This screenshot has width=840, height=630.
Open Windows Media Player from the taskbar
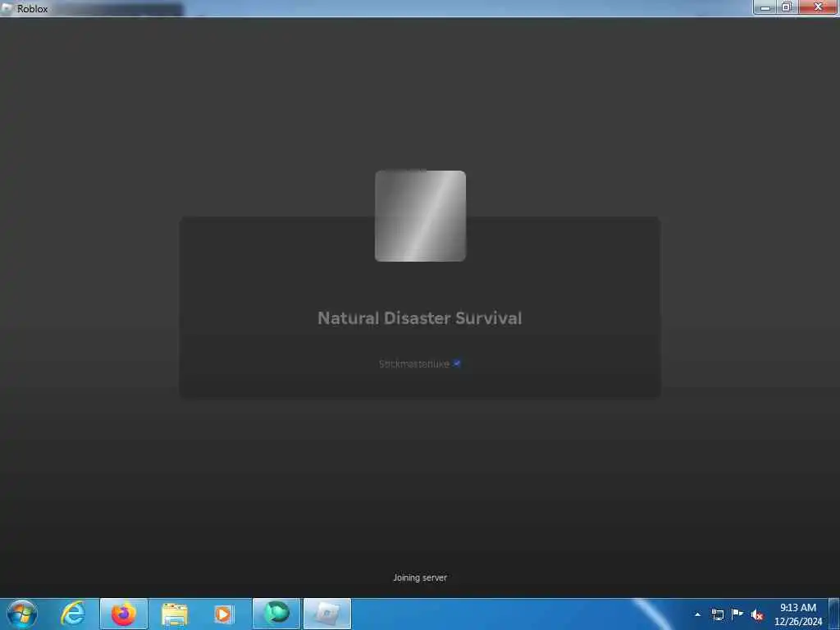(223, 614)
